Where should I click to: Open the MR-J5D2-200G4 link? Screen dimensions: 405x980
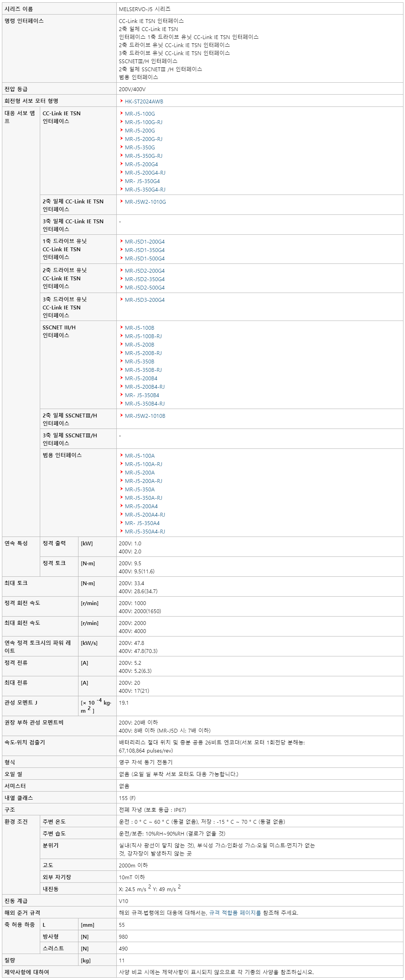click(x=145, y=271)
